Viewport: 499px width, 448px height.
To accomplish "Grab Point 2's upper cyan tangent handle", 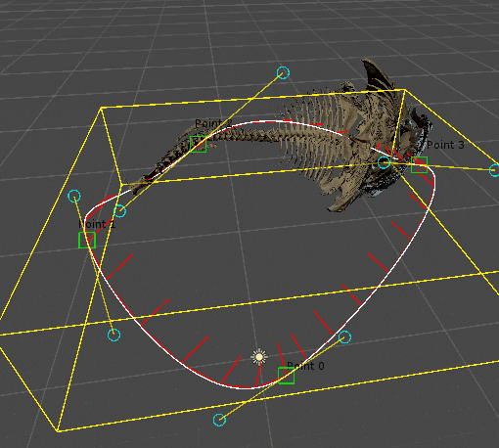I will (283, 72).
